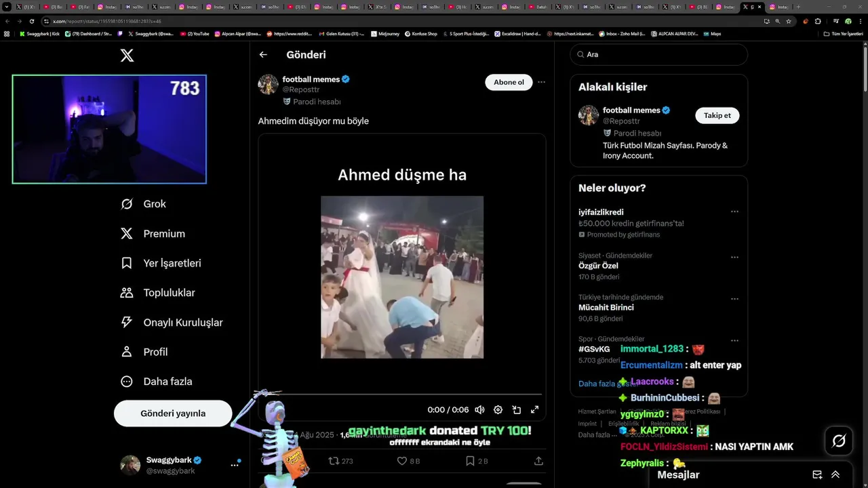Open the Midjourney bookmark

(385, 33)
